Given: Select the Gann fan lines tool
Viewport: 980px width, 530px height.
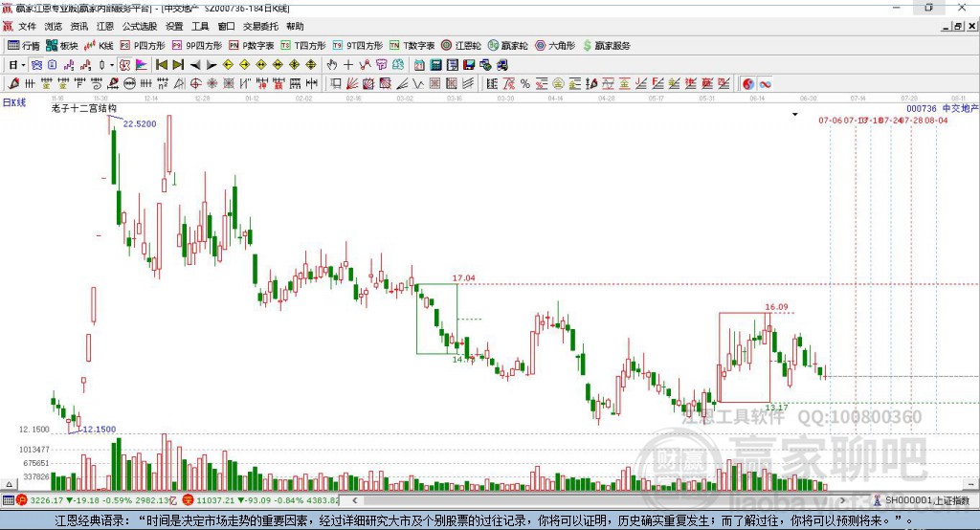Looking at the screenshot, I should (352, 84).
